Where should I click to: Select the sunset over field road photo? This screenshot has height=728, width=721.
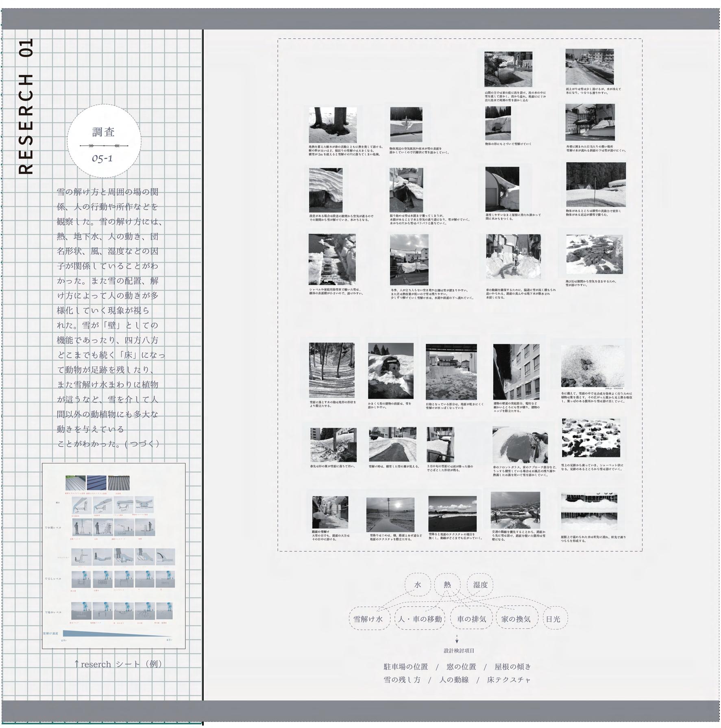click(390, 514)
